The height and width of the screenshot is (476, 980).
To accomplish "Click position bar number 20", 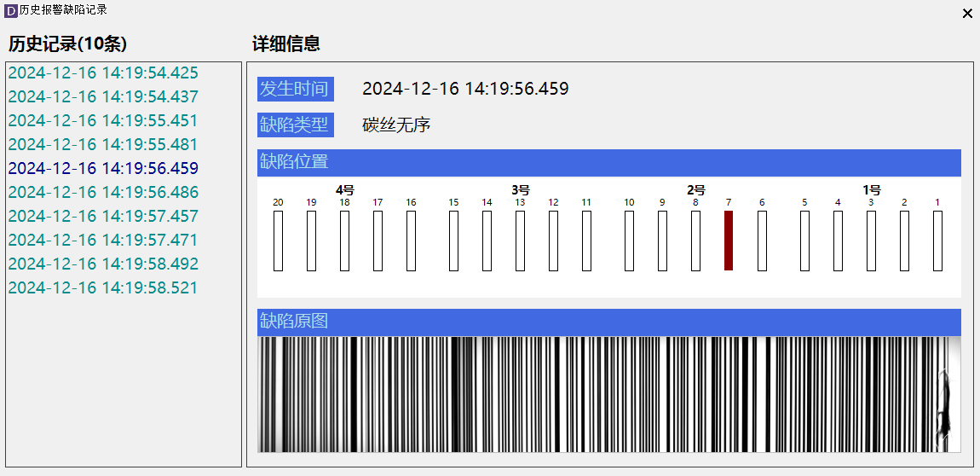I will [x=278, y=241].
